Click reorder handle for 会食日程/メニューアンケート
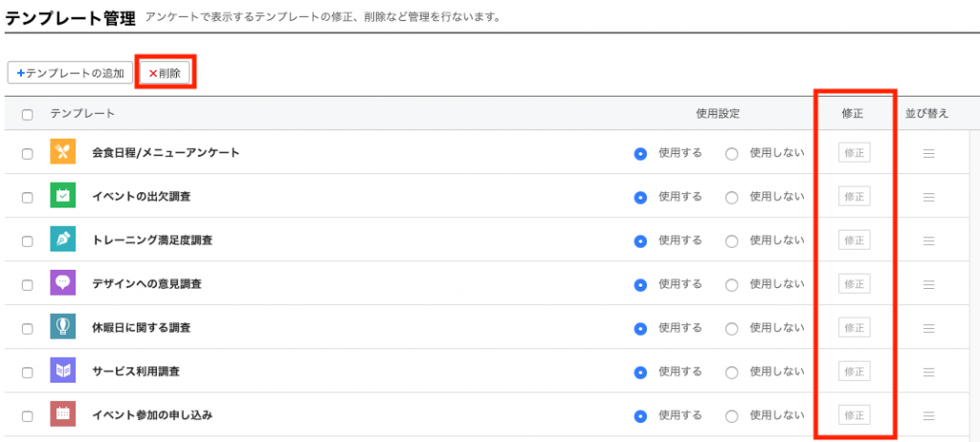The image size is (980, 442). coord(928,153)
